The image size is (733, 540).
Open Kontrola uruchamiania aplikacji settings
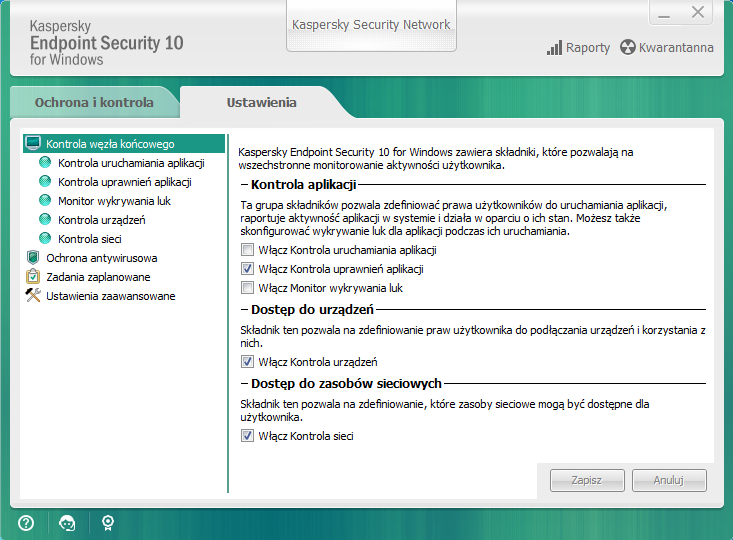131,163
